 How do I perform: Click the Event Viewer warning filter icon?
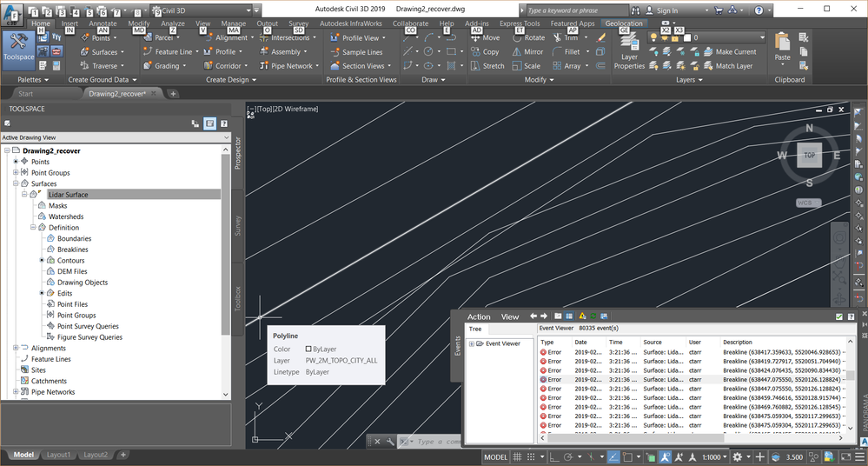click(x=582, y=316)
